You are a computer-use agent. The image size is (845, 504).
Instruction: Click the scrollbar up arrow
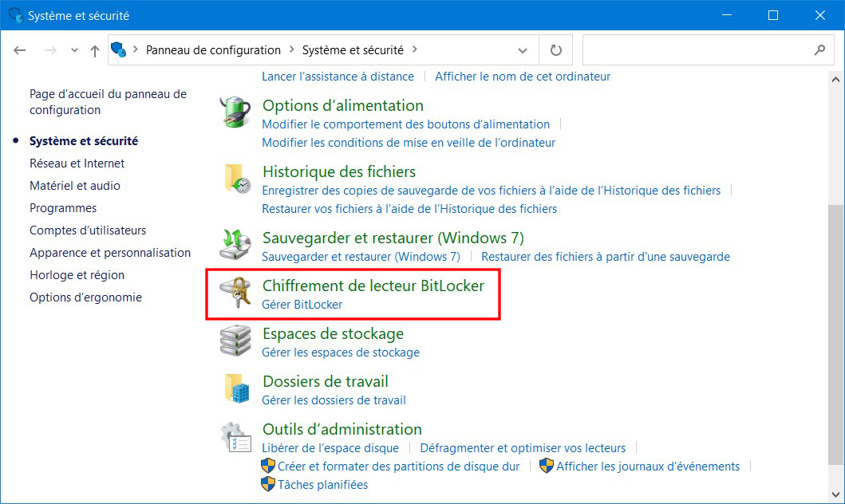pyautogui.click(x=836, y=80)
